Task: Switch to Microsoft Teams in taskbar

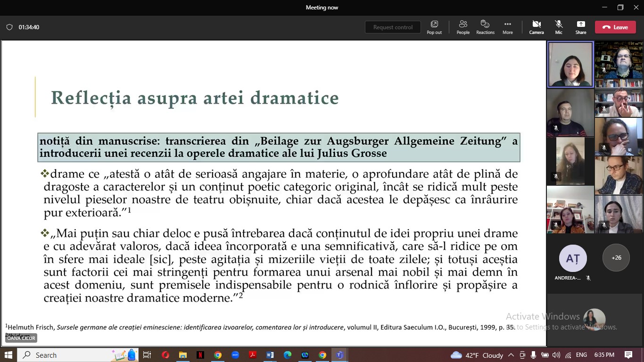Action: click(339, 355)
